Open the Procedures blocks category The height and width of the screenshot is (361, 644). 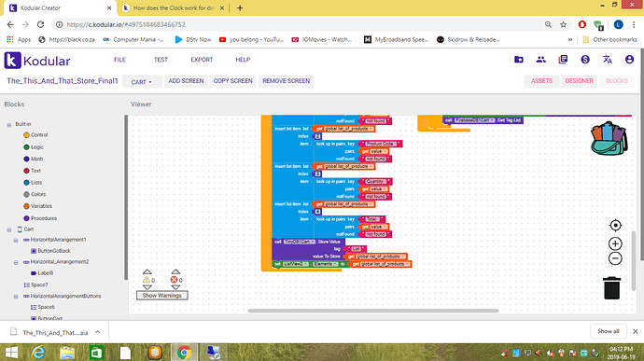point(40,218)
